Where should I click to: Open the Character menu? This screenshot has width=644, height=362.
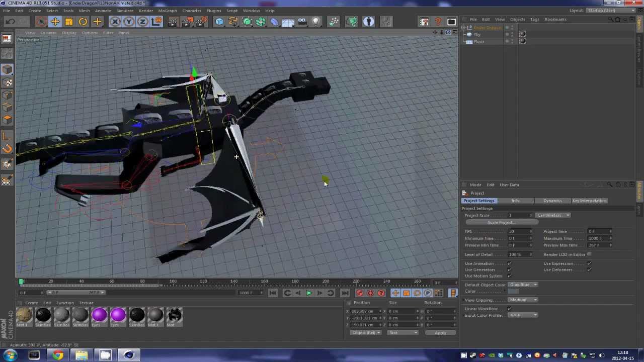click(x=192, y=11)
